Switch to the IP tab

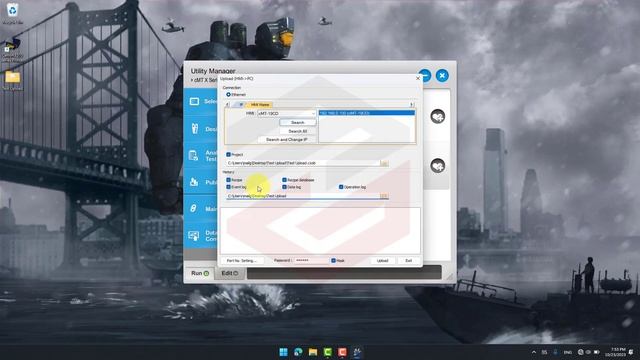[240, 104]
